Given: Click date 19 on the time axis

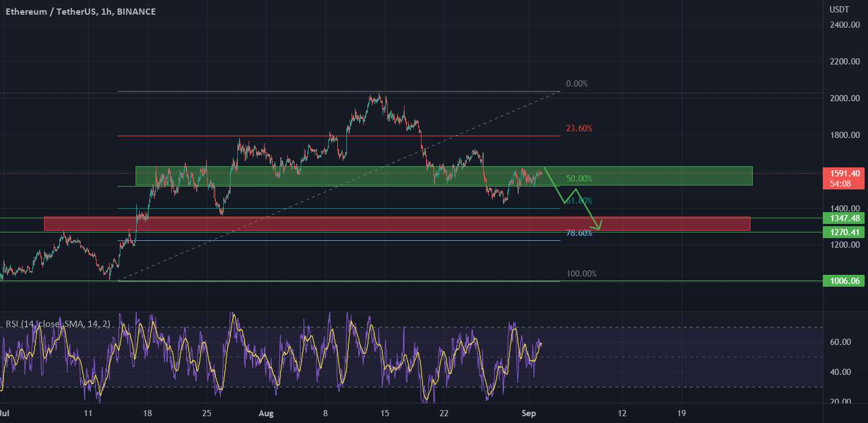Looking at the screenshot, I should pyautogui.click(x=682, y=413).
